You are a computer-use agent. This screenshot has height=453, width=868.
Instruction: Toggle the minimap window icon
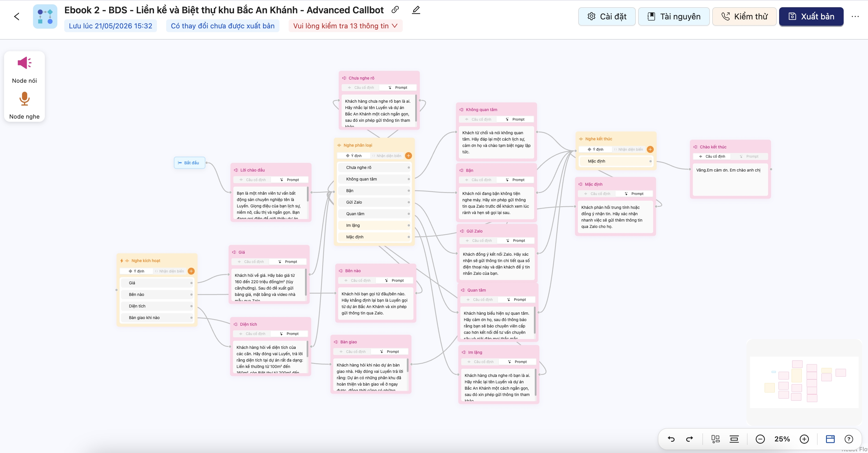tap(830, 439)
